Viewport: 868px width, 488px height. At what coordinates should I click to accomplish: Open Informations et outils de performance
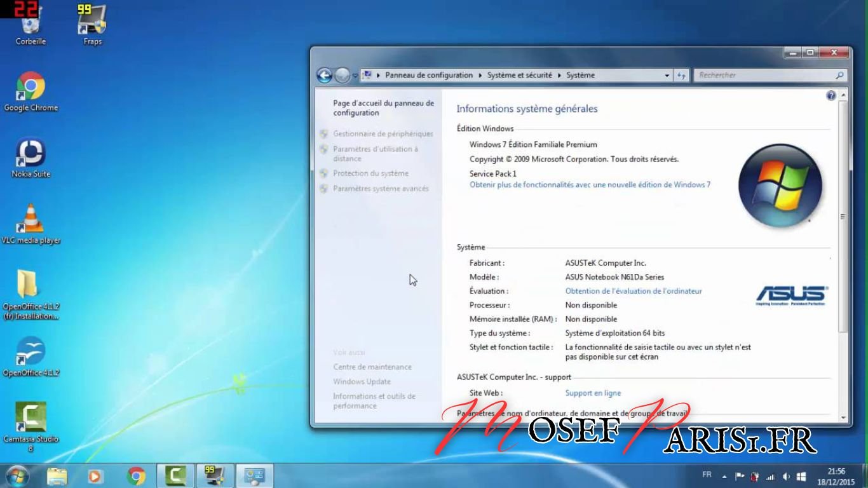coord(374,401)
